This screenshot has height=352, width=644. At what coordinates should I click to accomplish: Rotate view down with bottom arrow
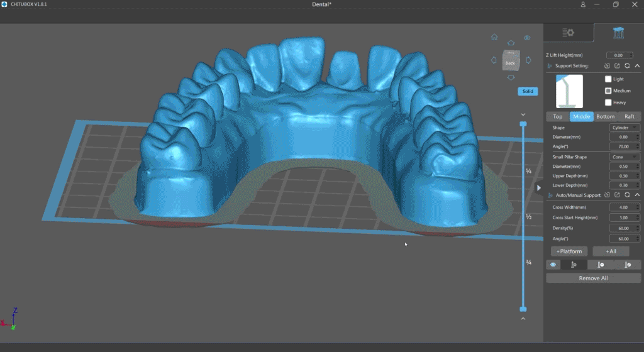[511, 77]
